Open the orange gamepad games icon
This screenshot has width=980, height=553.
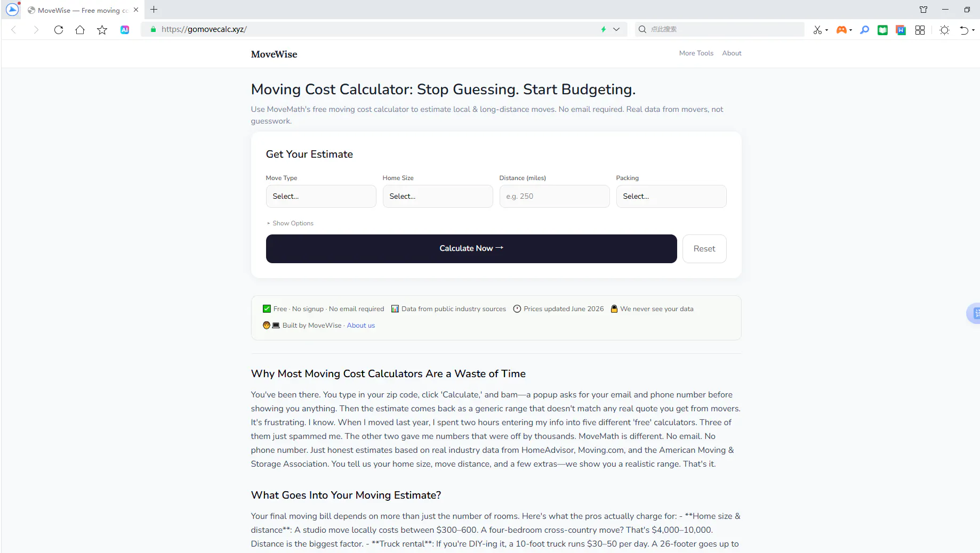(x=841, y=30)
